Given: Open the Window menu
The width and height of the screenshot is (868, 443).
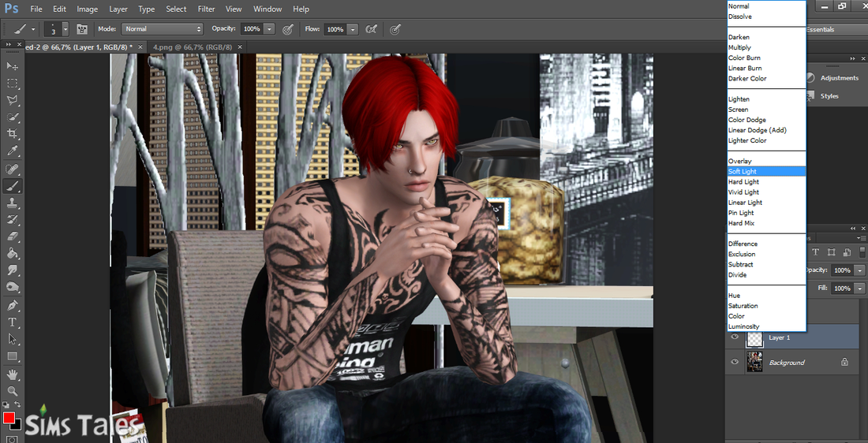Looking at the screenshot, I should (268, 9).
